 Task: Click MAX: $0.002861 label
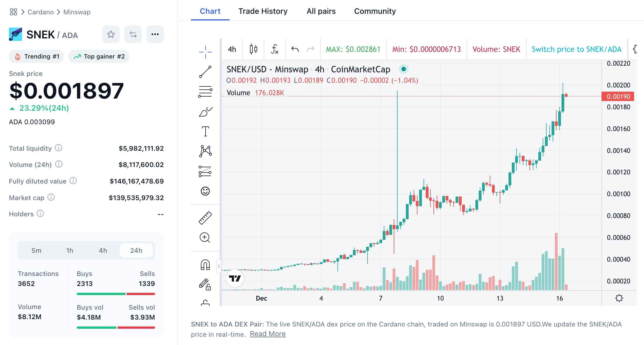pos(353,49)
